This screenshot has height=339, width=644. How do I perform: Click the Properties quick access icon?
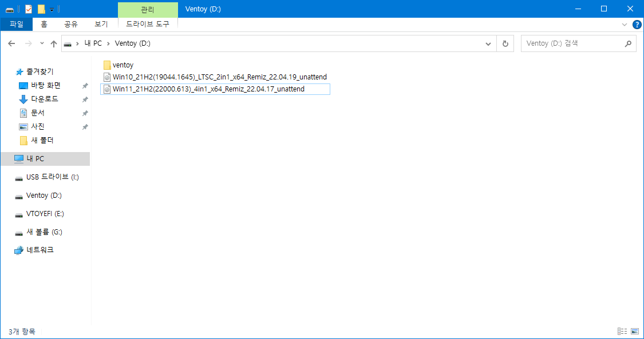[x=29, y=9]
